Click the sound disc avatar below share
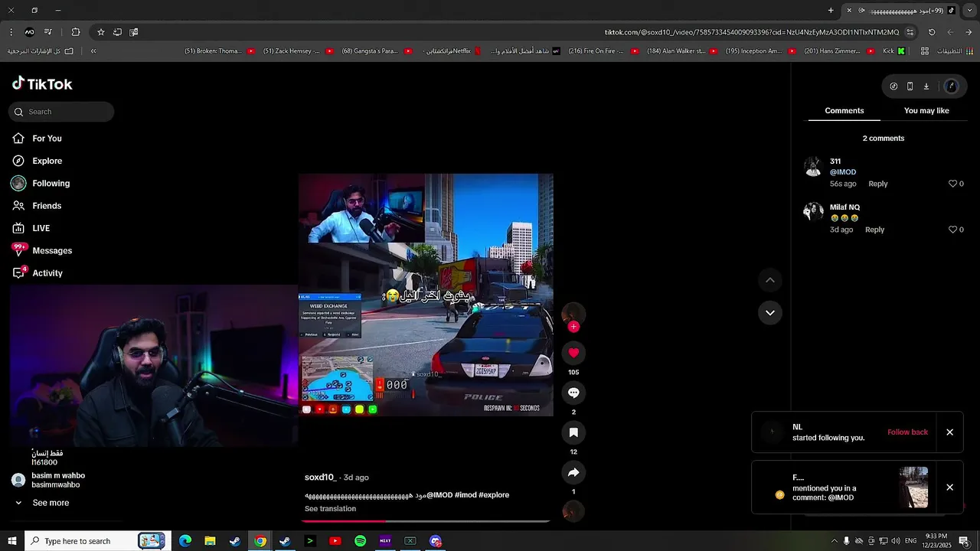Screen dimensions: 980x551 pos(573,511)
